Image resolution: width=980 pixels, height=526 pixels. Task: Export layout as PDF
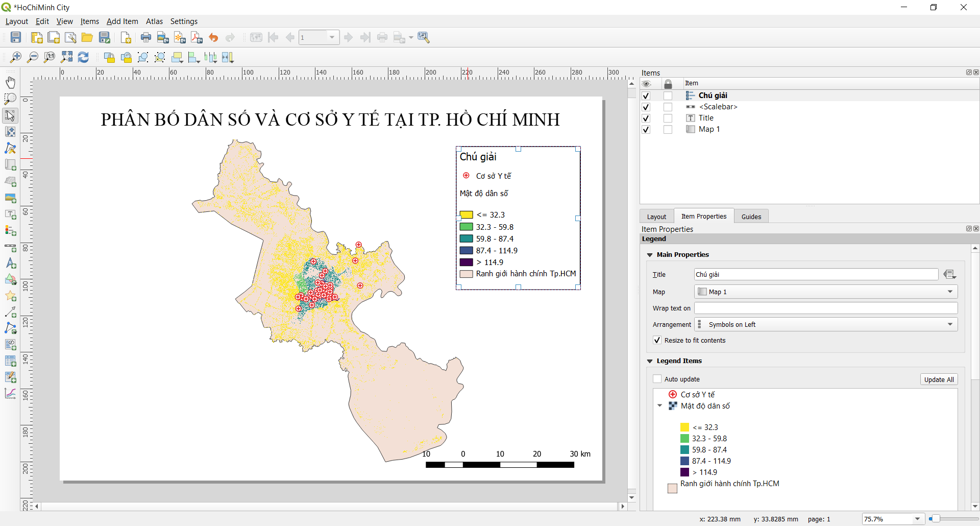coord(197,37)
